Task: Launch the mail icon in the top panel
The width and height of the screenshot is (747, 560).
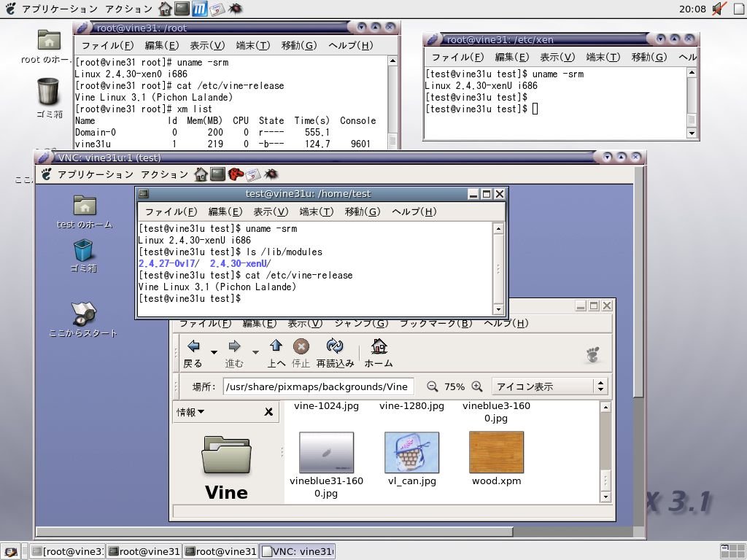Action: [217, 9]
